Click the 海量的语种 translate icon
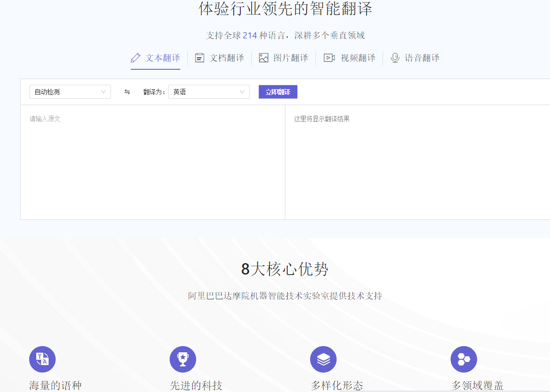 (x=42, y=359)
